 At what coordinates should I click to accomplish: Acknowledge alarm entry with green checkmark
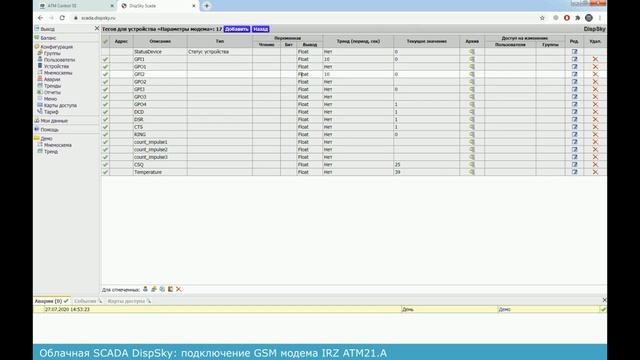point(603,309)
